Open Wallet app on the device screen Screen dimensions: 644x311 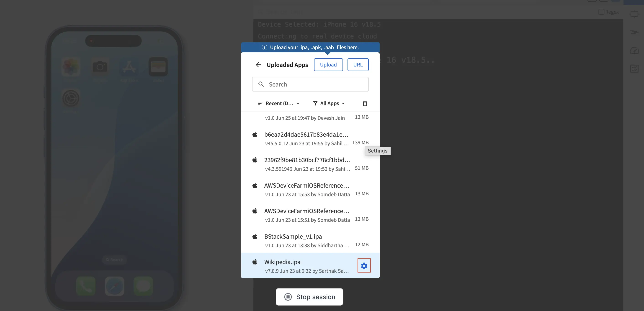coord(158,67)
